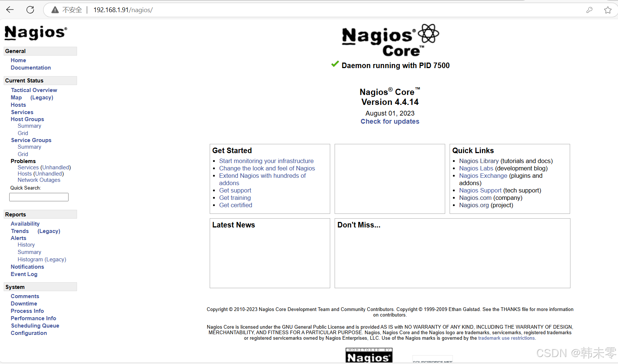Open Comments under System
The image size is (618, 364).
pos(25,296)
